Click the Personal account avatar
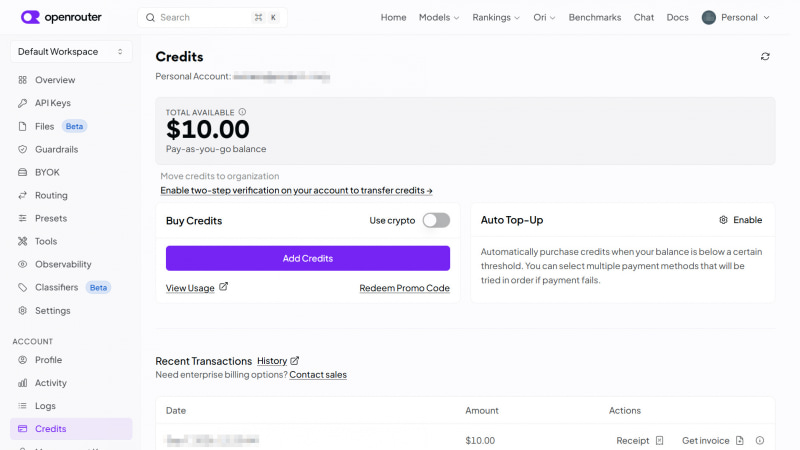 click(709, 17)
